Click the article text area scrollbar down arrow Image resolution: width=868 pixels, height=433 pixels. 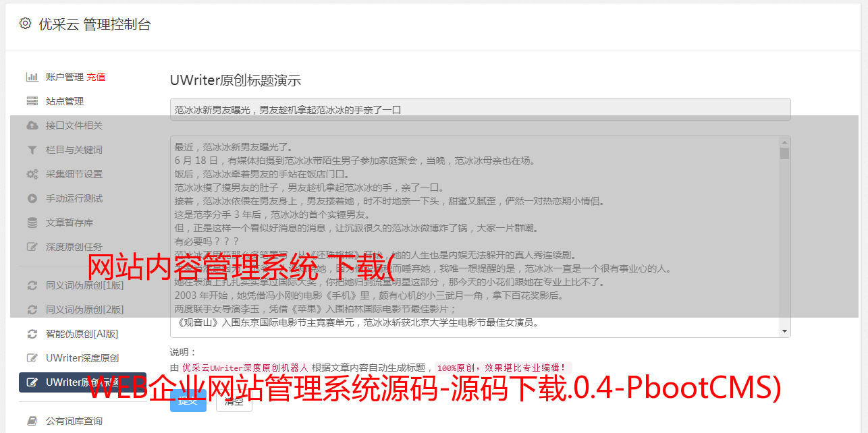(x=784, y=331)
